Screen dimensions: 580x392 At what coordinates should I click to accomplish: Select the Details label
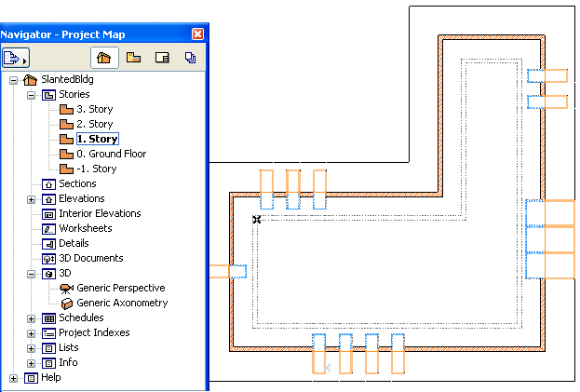[74, 243]
